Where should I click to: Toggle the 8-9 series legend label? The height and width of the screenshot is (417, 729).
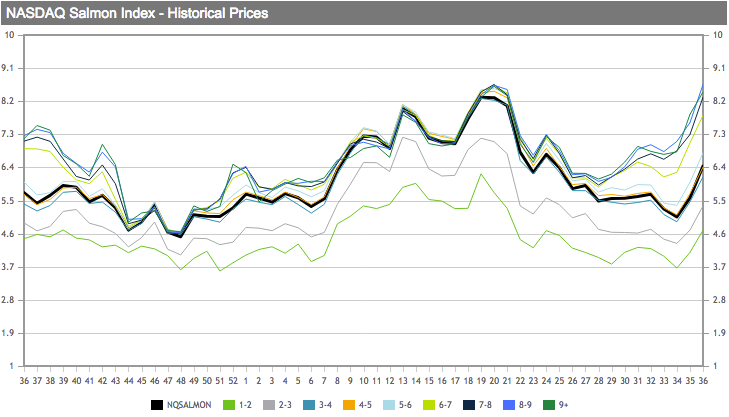[x=525, y=405]
